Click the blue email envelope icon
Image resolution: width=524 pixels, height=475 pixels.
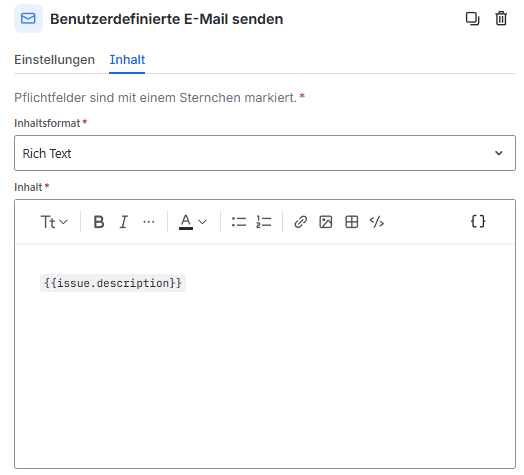[28, 18]
